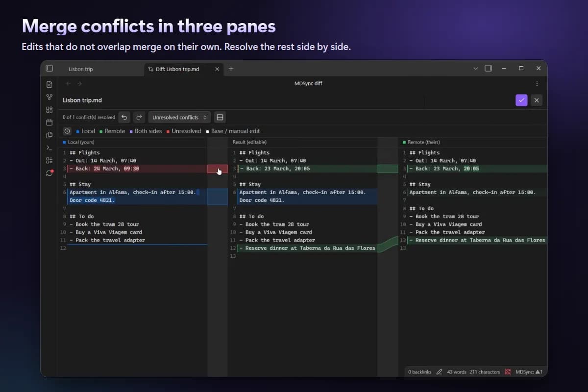
Task: Open the three-dot more options menu
Action: click(x=537, y=84)
